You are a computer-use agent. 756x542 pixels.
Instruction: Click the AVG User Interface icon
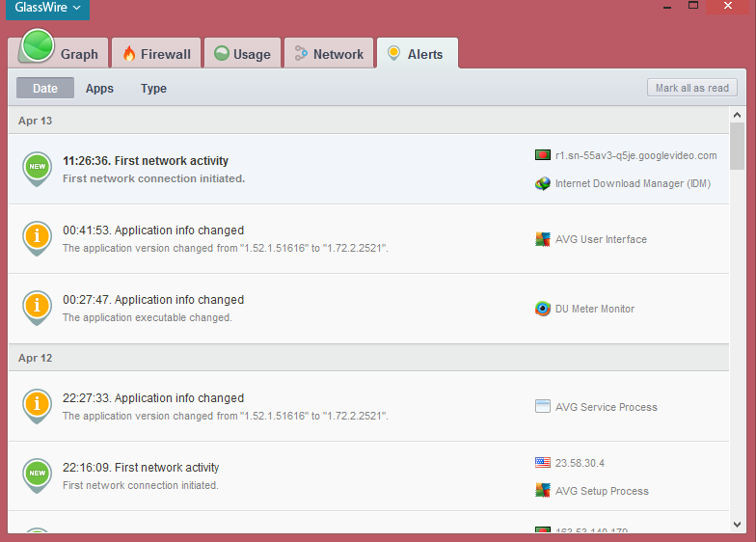[x=542, y=239]
